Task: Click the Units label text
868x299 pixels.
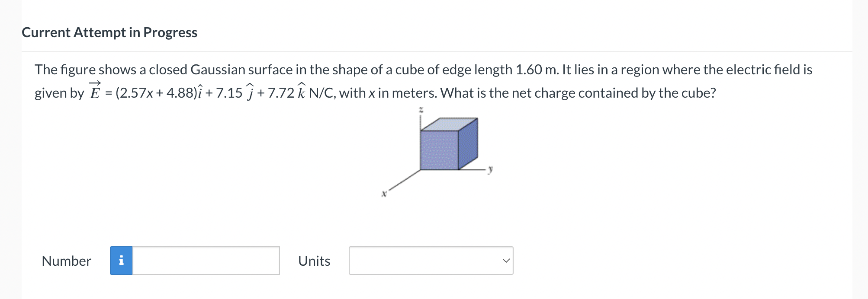Action: tap(314, 261)
